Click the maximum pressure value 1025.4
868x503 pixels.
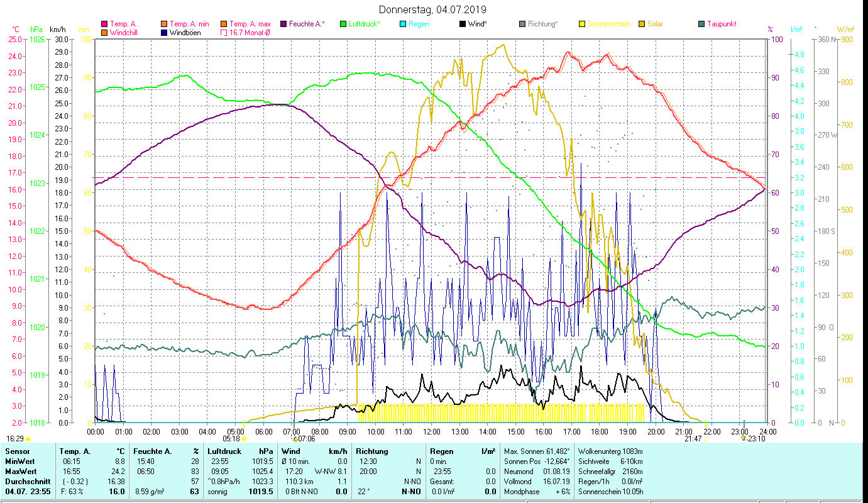tap(262, 470)
